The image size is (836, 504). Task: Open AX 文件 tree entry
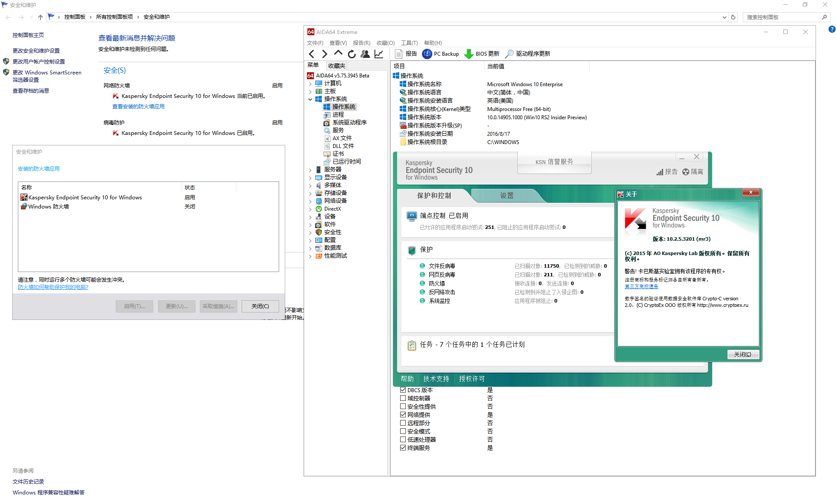click(x=342, y=138)
